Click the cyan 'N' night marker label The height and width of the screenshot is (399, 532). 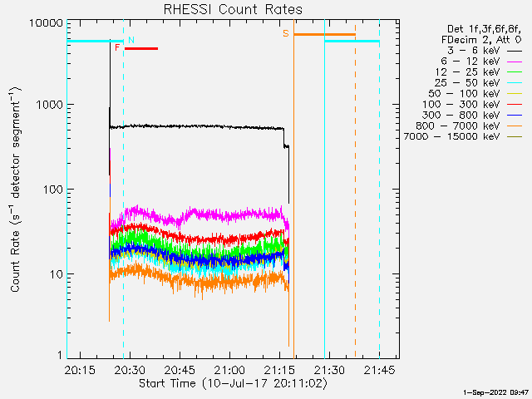pos(131,40)
